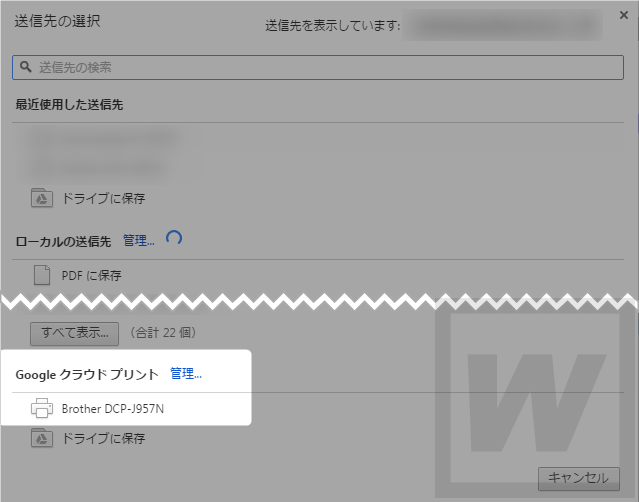The height and width of the screenshot is (502, 639).
Task: Click the すべて表示... button
Action: [x=75, y=334]
